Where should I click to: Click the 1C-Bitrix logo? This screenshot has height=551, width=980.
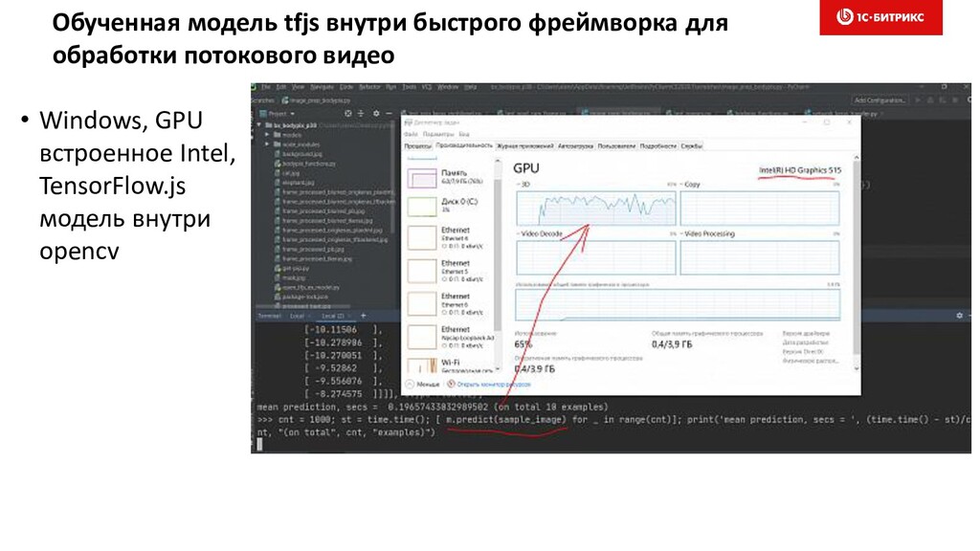880,17
